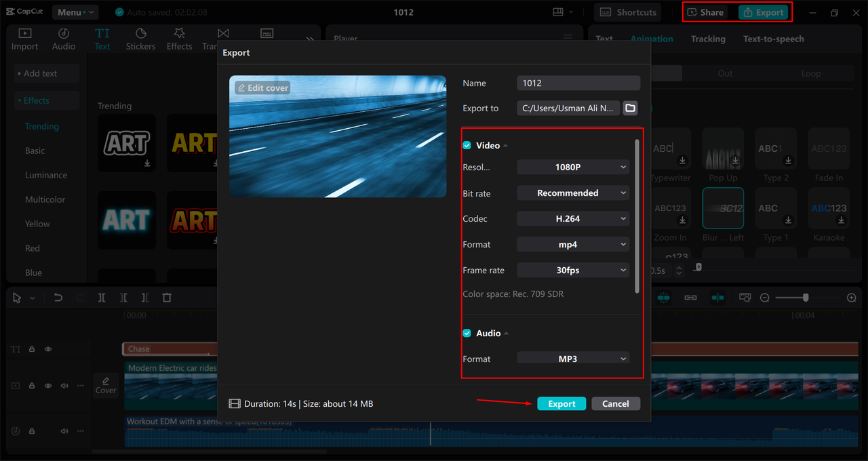Open the export folder browse icon
Viewport: 868px width, 461px height.
tap(631, 108)
